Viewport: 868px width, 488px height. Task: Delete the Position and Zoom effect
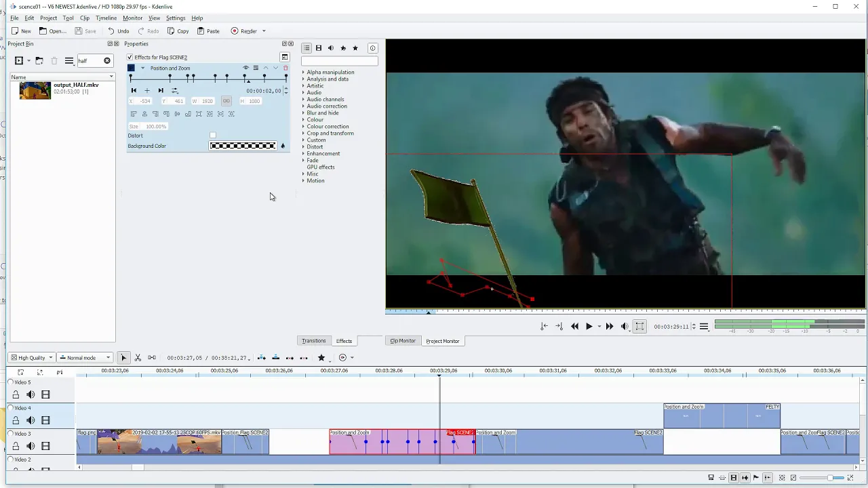point(285,68)
